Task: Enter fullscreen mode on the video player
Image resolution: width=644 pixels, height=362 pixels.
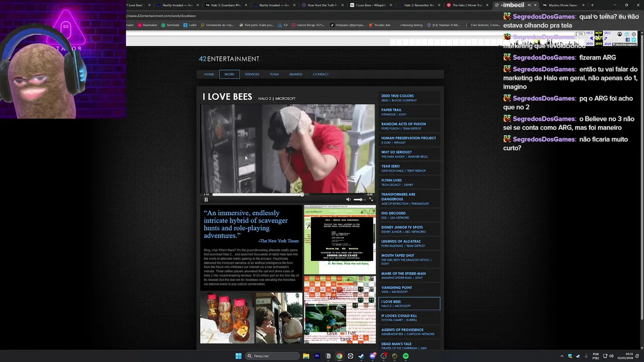Action: (x=371, y=200)
